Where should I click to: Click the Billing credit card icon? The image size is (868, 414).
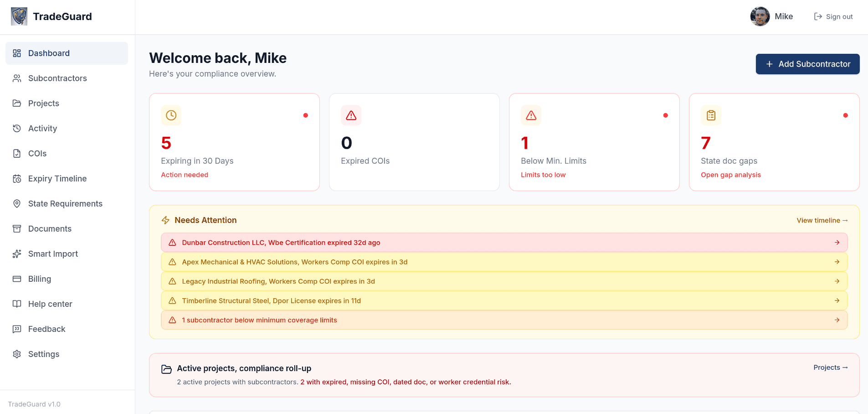[x=17, y=279]
